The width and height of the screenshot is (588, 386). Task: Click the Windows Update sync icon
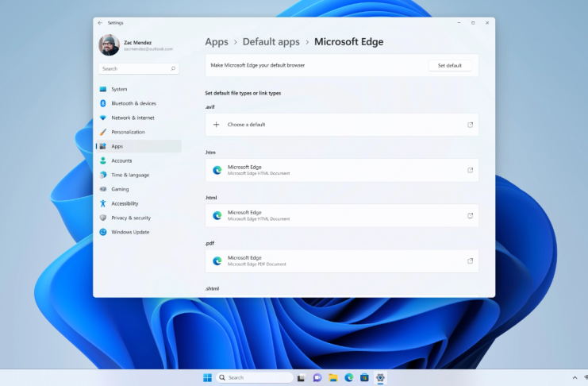[x=103, y=232]
